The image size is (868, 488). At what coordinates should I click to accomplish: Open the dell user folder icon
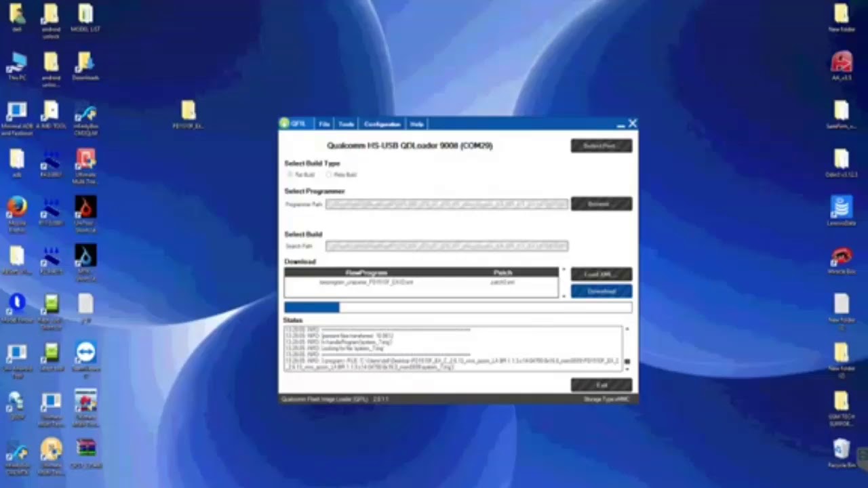tap(17, 17)
